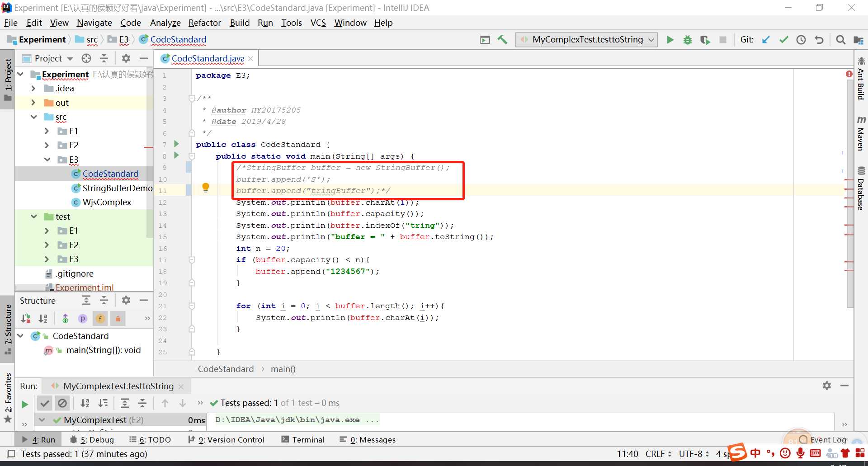Click the error indicator at editor top right
The image size is (868, 466).
coord(849,74)
